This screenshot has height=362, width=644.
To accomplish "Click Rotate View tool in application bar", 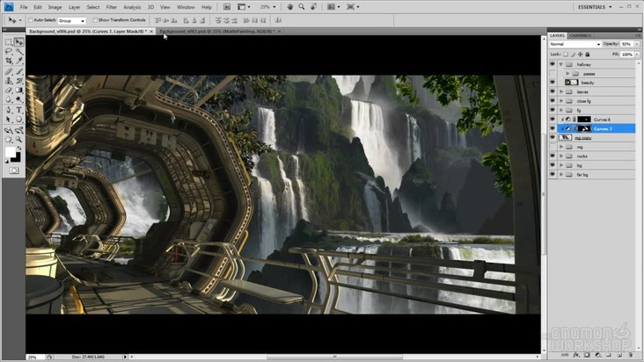I will pyautogui.click(x=313, y=6).
